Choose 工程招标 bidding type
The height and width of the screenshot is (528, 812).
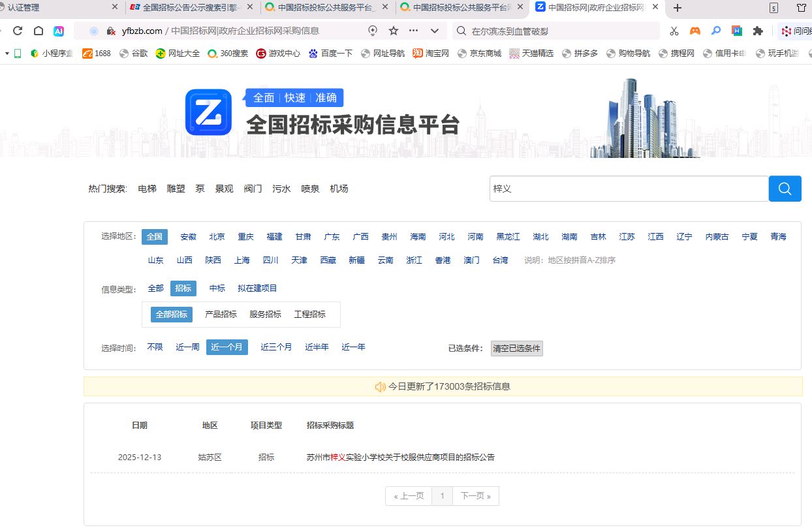(309, 314)
